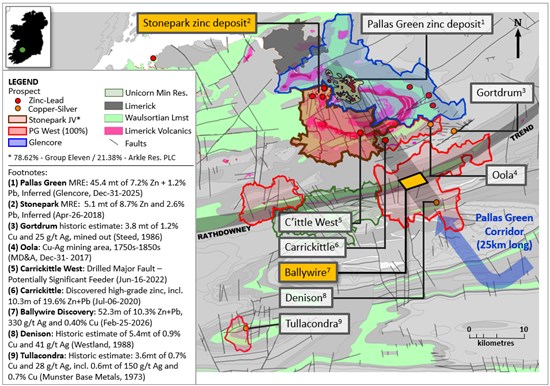
Task: Select the Oola label box
Action: (505, 174)
